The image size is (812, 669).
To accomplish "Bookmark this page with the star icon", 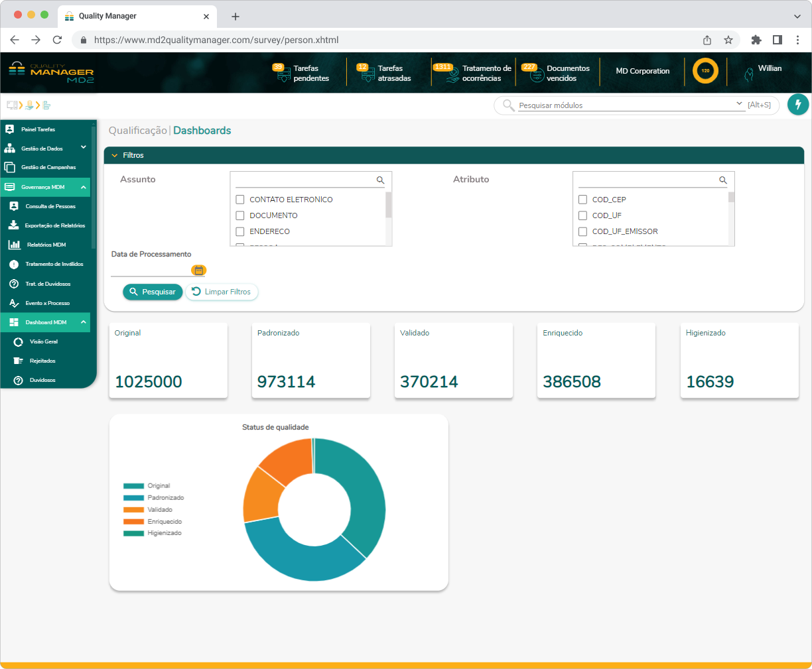I will 728,40.
